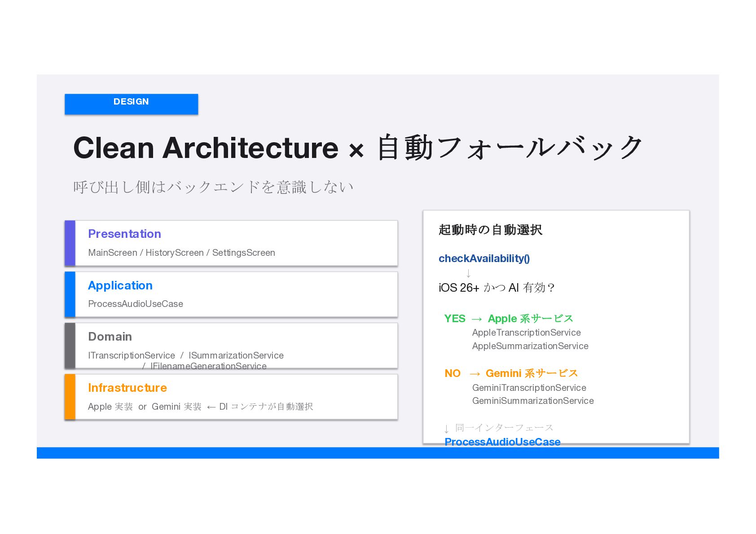Image resolution: width=756 pixels, height=534 pixels.
Task: Click 'YES → Apple 系サービス' line
Action: [x=509, y=319]
